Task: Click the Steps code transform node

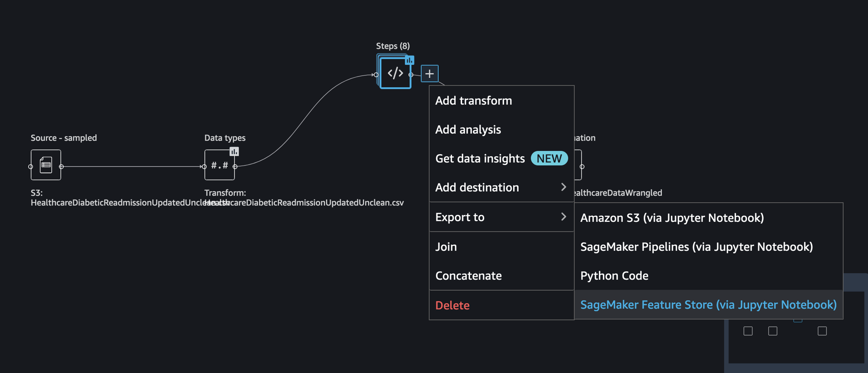Action: coord(395,73)
